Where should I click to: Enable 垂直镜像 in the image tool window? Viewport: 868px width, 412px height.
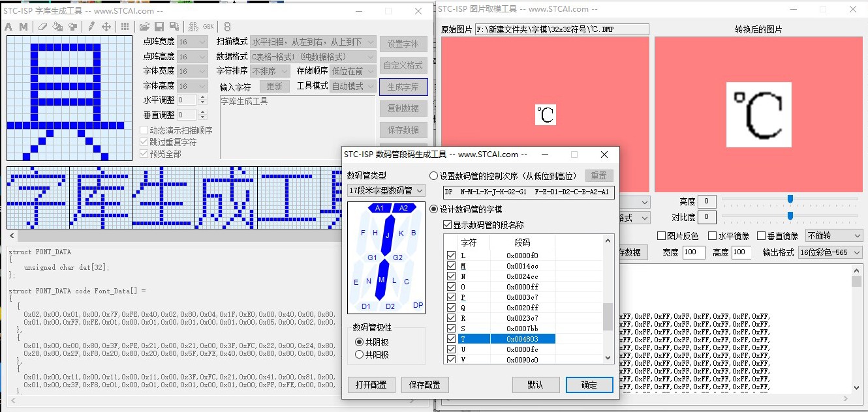(x=763, y=236)
